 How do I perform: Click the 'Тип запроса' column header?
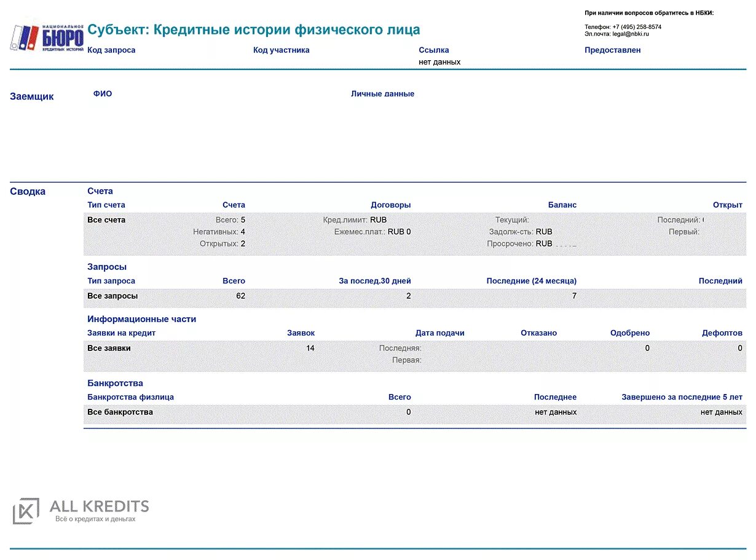point(111,281)
